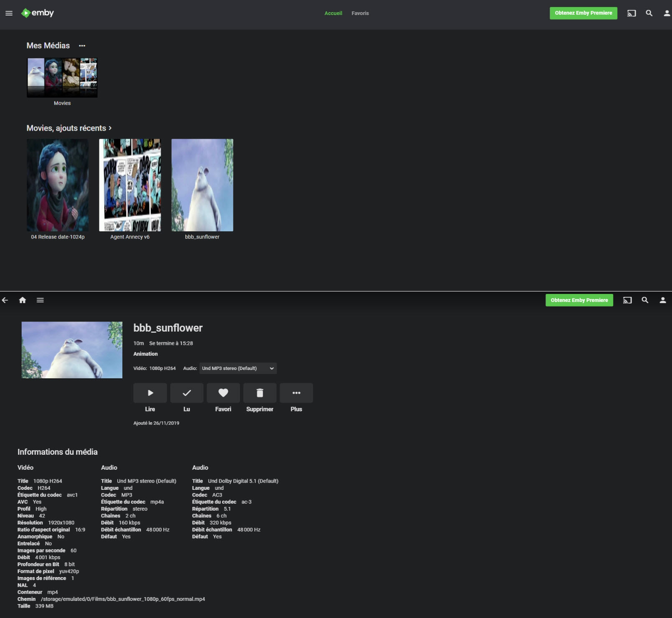Open the menu icon next to the home icon

[x=40, y=300]
